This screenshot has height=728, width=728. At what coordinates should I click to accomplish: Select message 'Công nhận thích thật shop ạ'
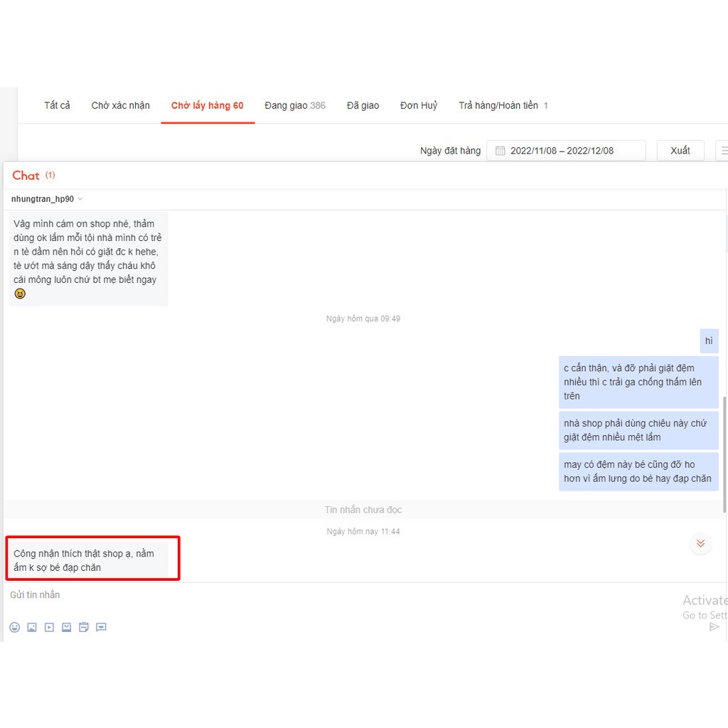click(x=89, y=560)
